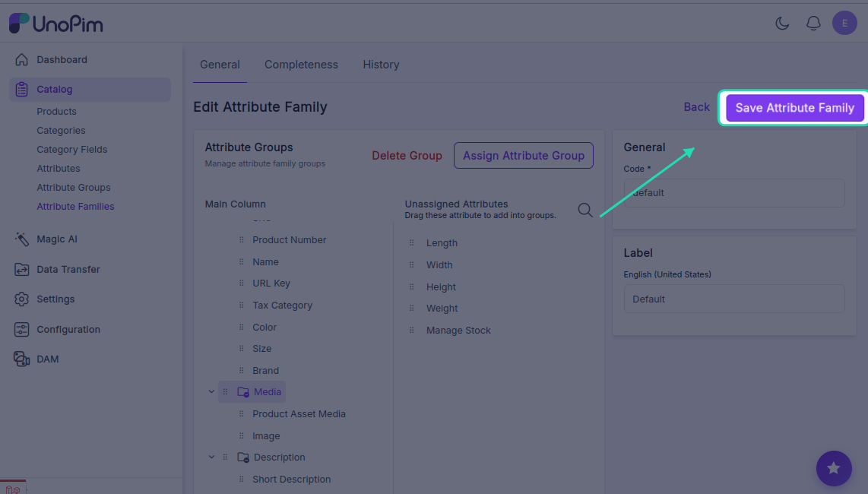Switch to History tab
The height and width of the screenshot is (494, 868).
pos(381,65)
